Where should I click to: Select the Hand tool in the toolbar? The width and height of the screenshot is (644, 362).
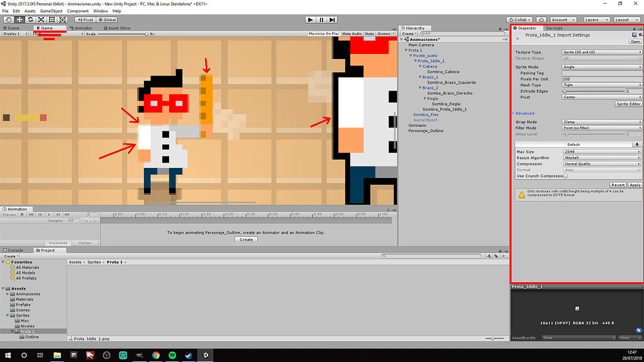point(8,19)
